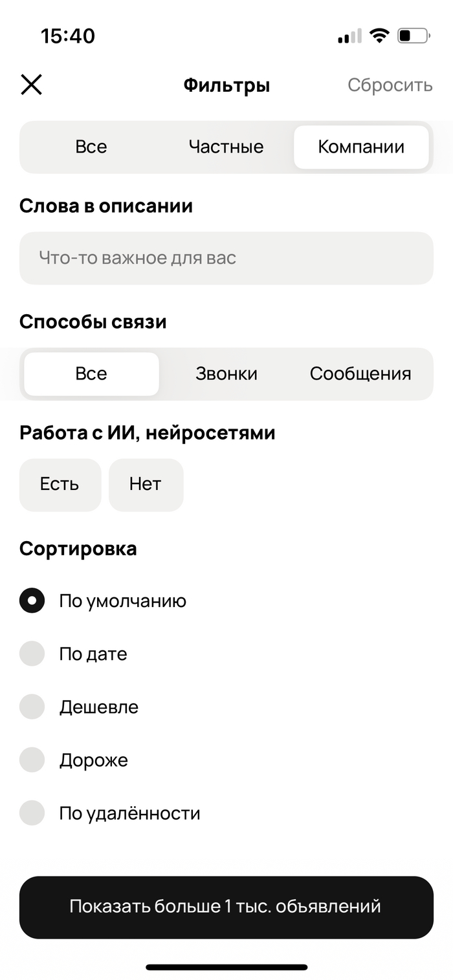Select По дате sort radio button
Screen dimensions: 453x980
32,654
